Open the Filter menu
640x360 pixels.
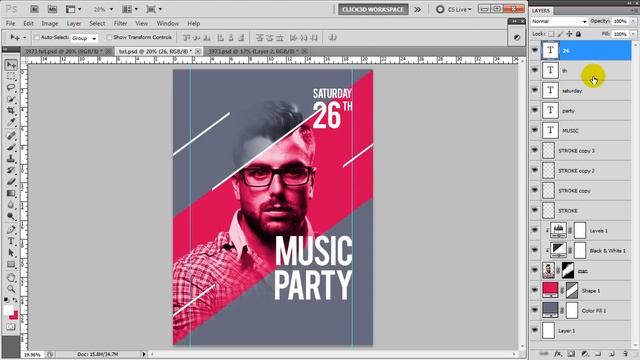click(x=120, y=24)
